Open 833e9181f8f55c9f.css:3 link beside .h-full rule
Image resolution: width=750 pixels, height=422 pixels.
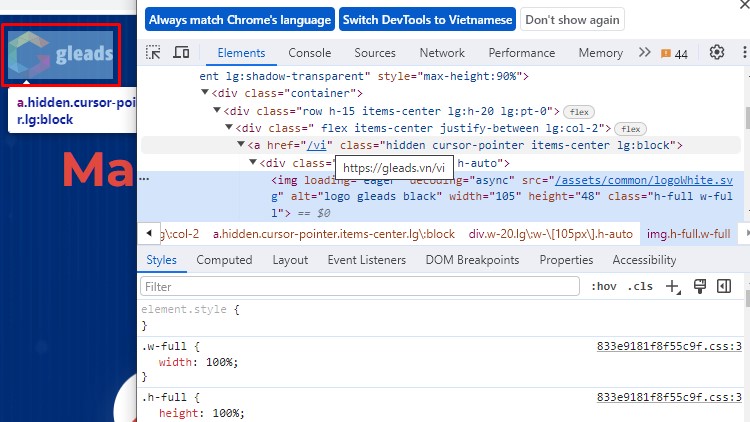pos(669,397)
